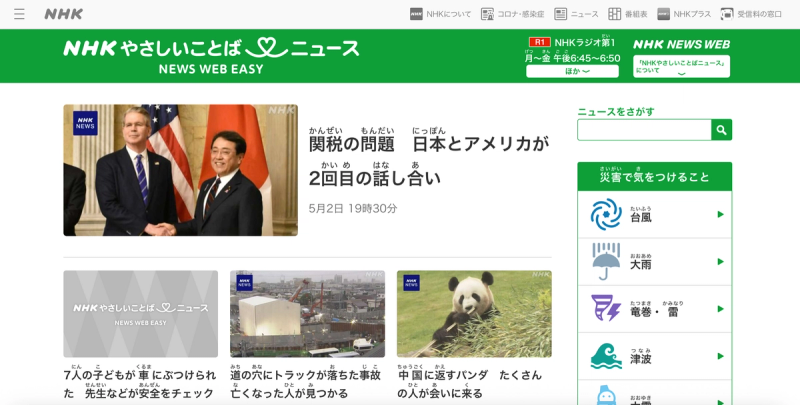Image resolution: width=800 pixels, height=405 pixels.
Task: Open article 道の穴にトラックが落ちた事故
Action: pyautogui.click(x=306, y=384)
